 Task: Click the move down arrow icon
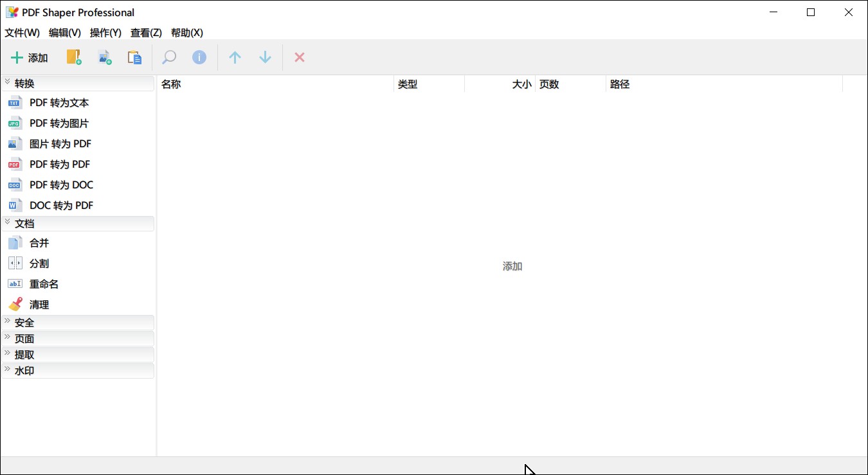pos(265,57)
